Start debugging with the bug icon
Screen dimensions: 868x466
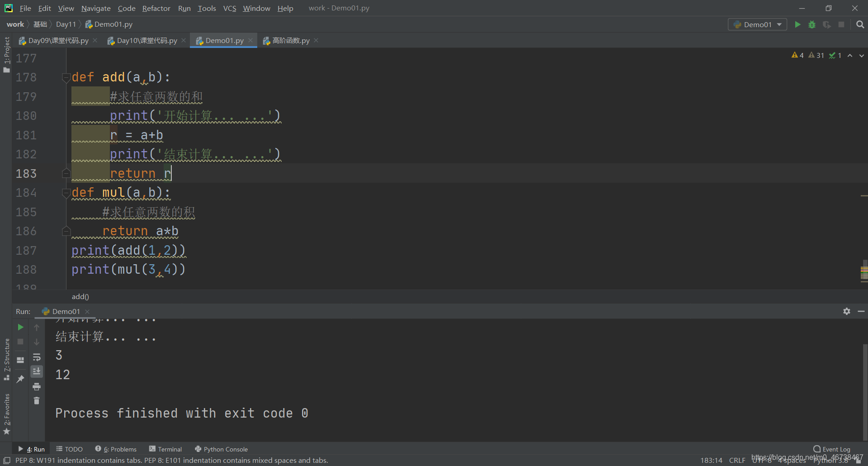pyautogui.click(x=812, y=24)
